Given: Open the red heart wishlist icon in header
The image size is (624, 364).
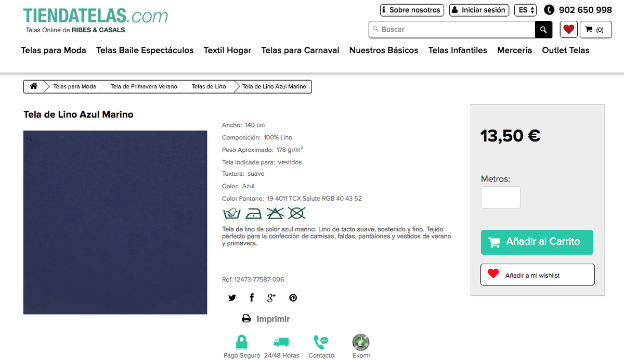Looking at the screenshot, I should (x=569, y=30).
